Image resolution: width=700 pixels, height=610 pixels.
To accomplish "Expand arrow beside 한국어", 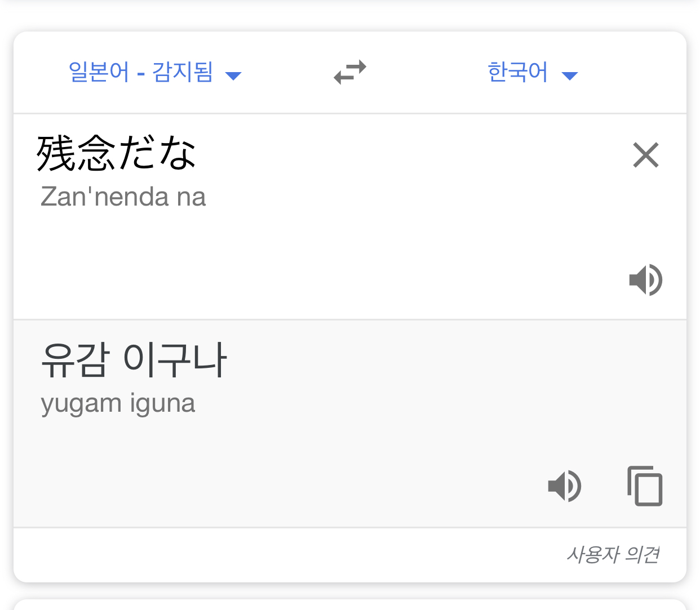I will 570,75.
